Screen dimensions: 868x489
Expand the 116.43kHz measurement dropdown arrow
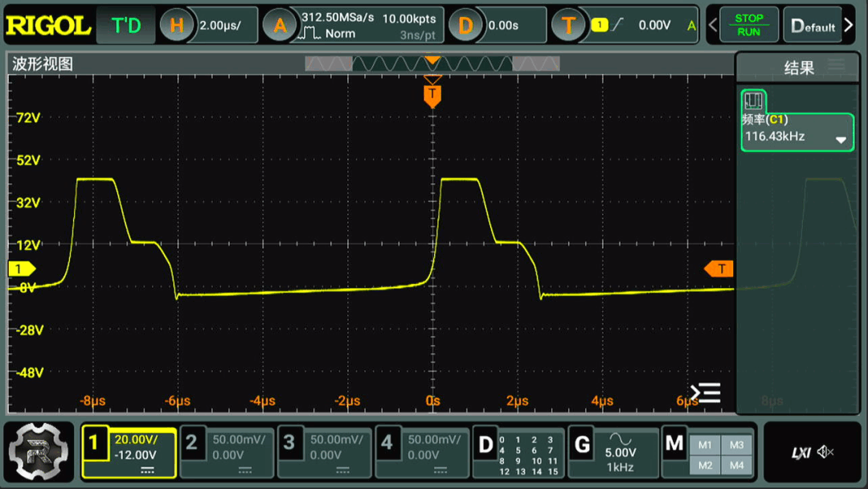coord(841,140)
